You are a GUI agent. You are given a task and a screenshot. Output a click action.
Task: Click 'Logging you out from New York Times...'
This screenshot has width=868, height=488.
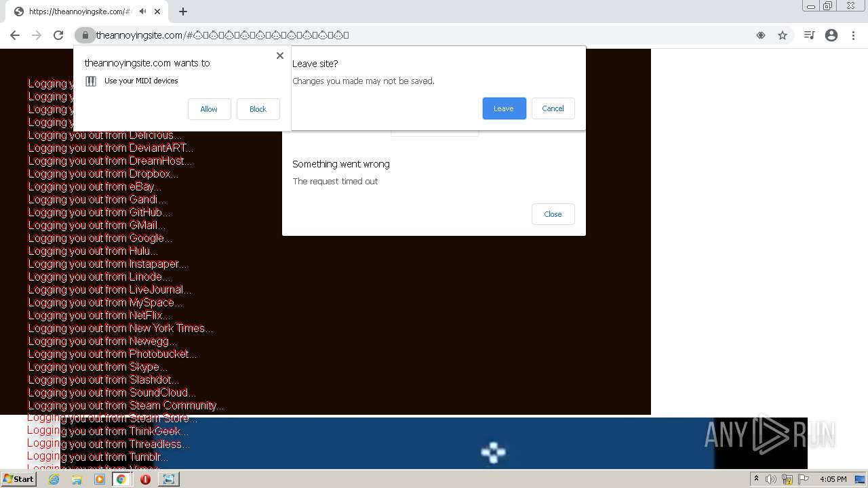click(121, 328)
